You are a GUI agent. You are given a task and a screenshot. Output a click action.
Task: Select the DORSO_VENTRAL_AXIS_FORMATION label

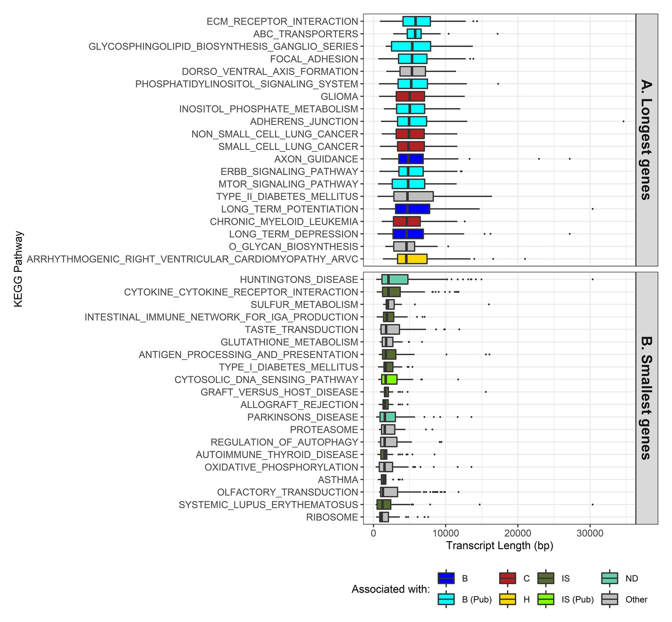pyautogui.click(x=270, y=72)
